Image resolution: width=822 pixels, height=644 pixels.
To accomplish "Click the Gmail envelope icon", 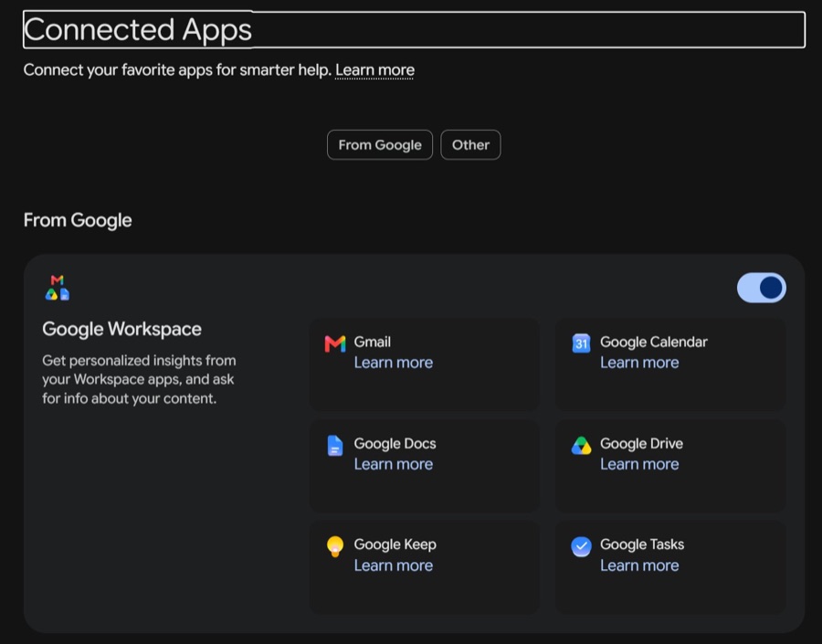I will pos(335,343).
